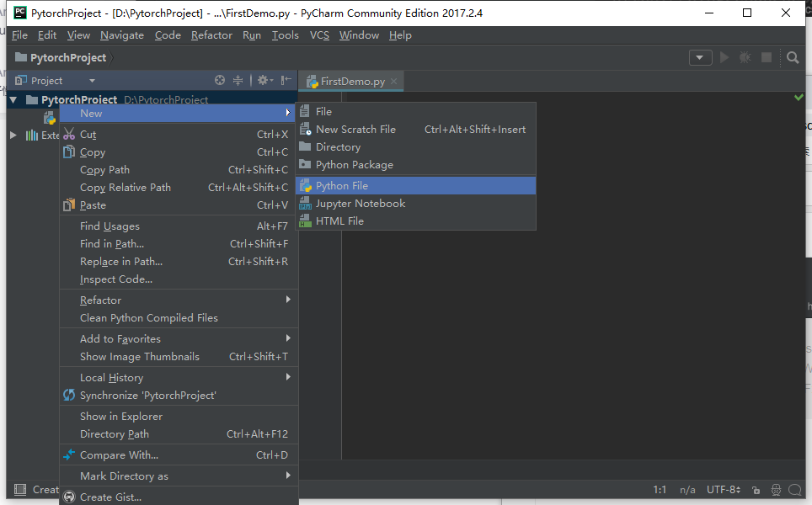Toggle the read-only lock in status bar

756,489
